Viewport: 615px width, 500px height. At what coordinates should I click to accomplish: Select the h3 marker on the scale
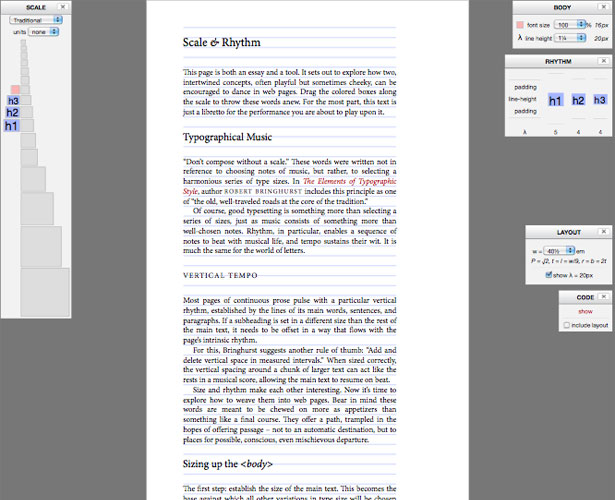coord(13,101)
